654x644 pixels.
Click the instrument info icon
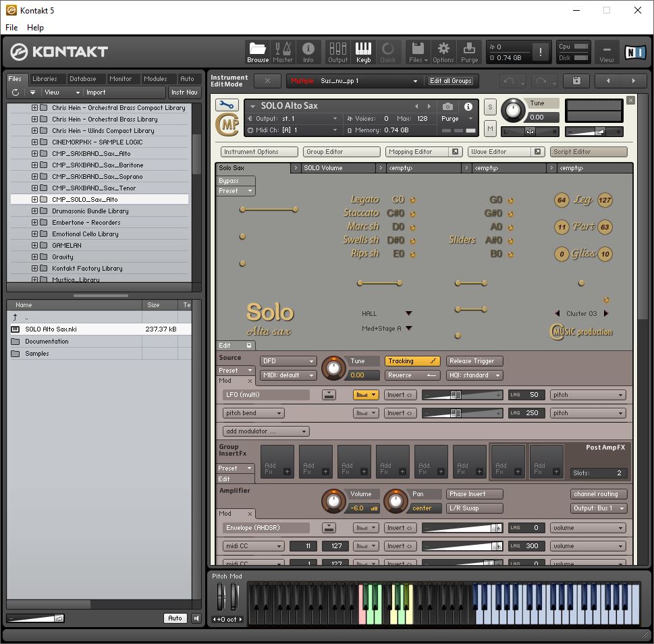point(468,107)
